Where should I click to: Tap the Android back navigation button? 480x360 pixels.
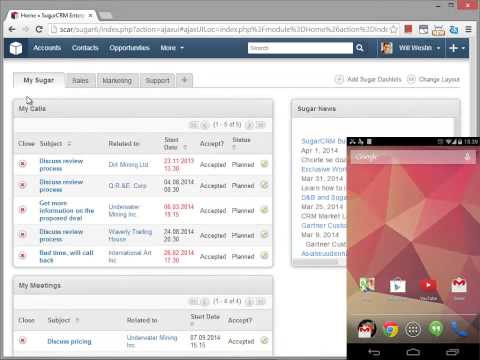pyautogui.click(x=374, y=352)
